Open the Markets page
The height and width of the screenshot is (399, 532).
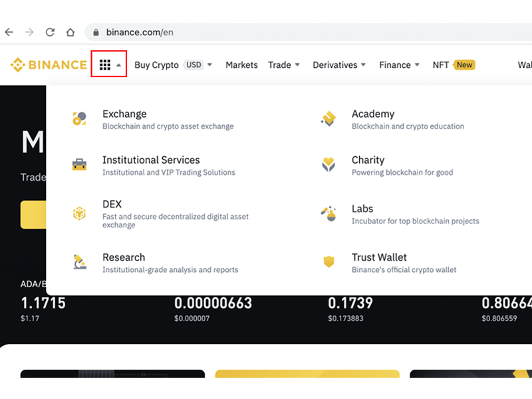(x=241, y=65)
